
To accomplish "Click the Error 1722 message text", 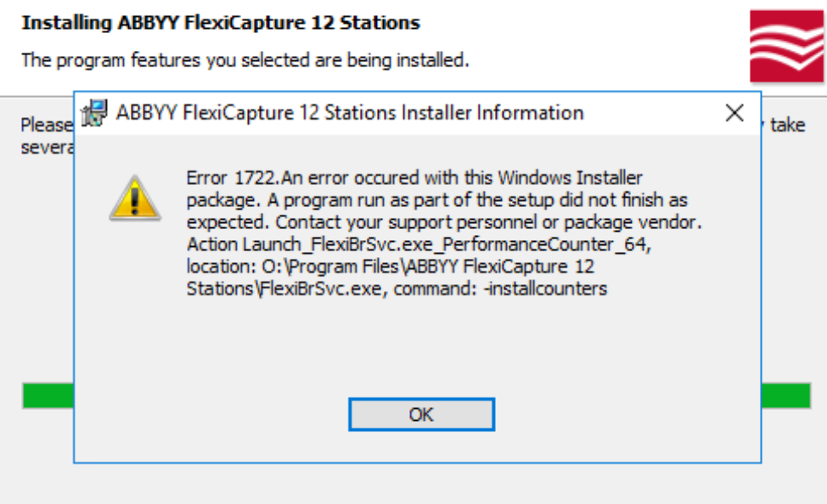I will coord(414,177).
